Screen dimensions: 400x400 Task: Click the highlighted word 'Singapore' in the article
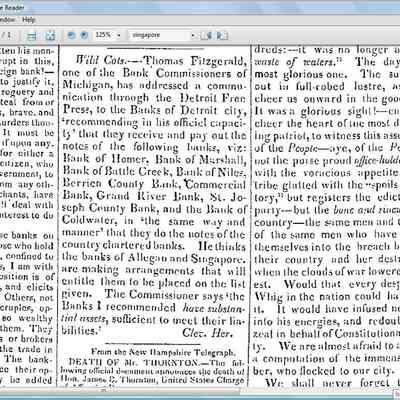[x=218, y=258]
